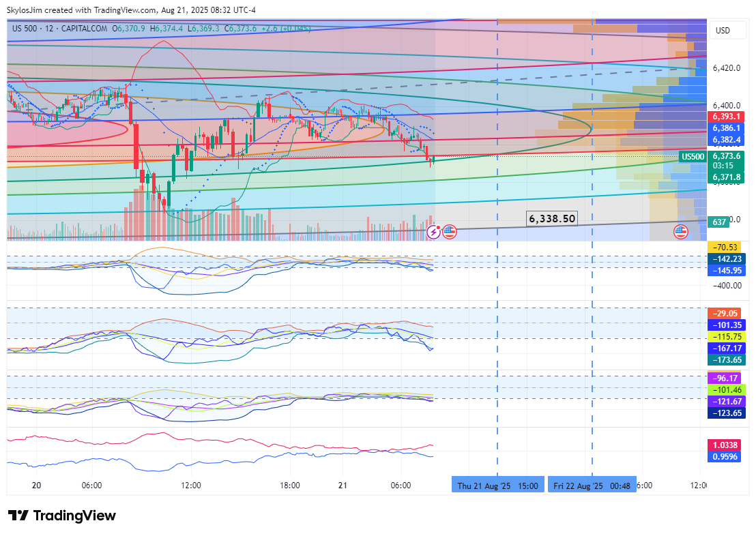Image resolution: width=756 pixels, height=536 pixels.
Task: Click the TradingView logo at bottom left
Action: (x=62, y=516)
